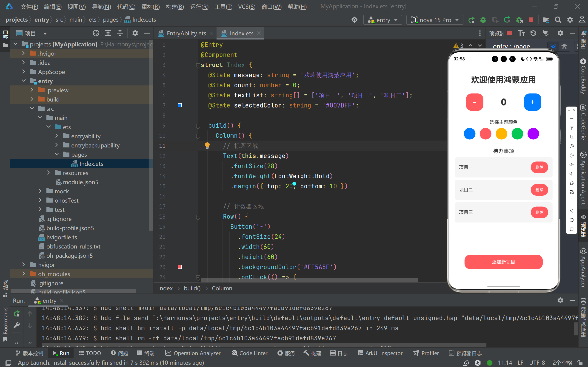Expand all icon in project panel header

108,33
